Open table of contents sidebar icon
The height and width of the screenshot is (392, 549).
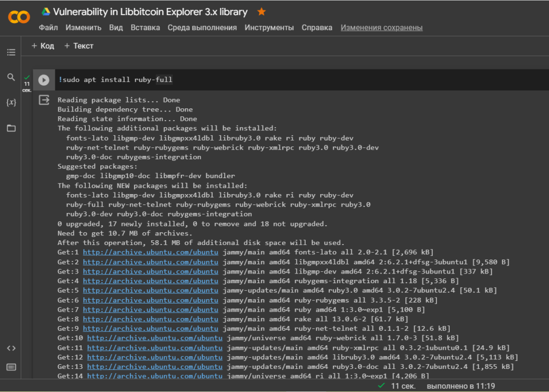[11, 52]
